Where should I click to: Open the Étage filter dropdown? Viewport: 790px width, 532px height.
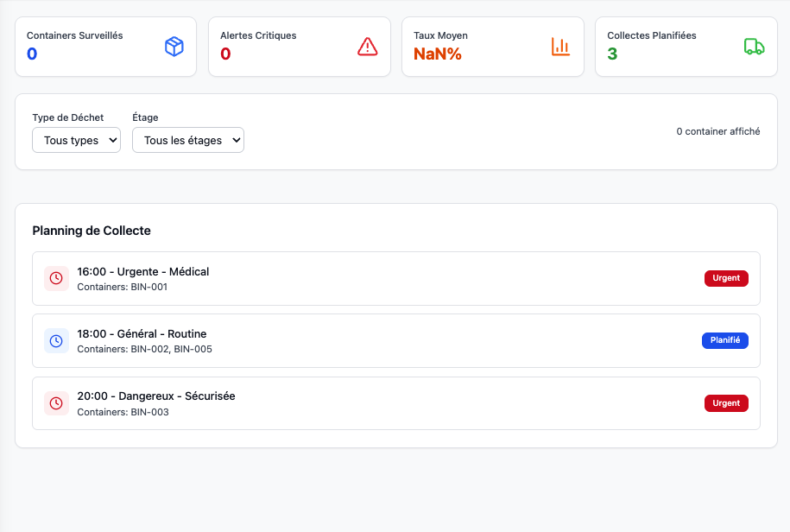pyautogui.click(x=188, y=140)
